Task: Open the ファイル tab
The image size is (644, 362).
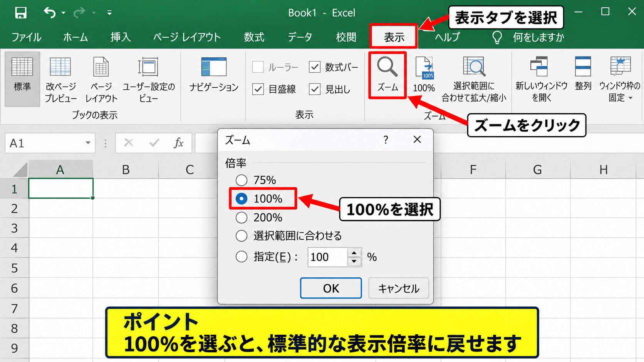Action: (x=26, y=37)
